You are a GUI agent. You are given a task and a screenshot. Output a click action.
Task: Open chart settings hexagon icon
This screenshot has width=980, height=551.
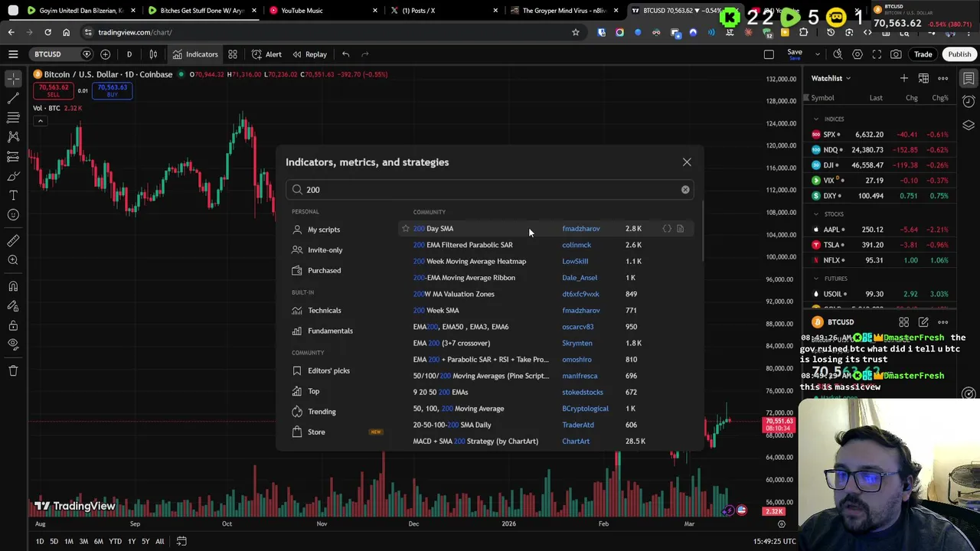pos(857,54)
